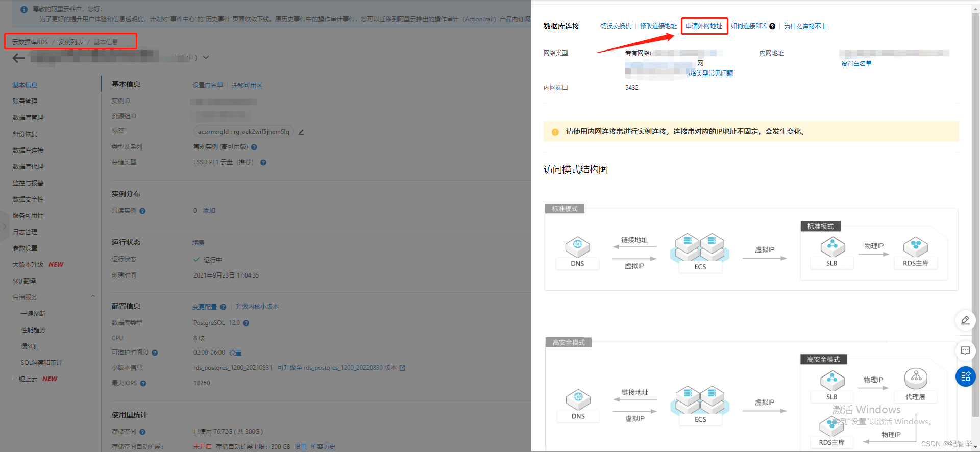Open 大版本升级 NEW in sidebar
The width and height of the screenshot is (980, 452).
pyautogui.click(x=38, y=265)
